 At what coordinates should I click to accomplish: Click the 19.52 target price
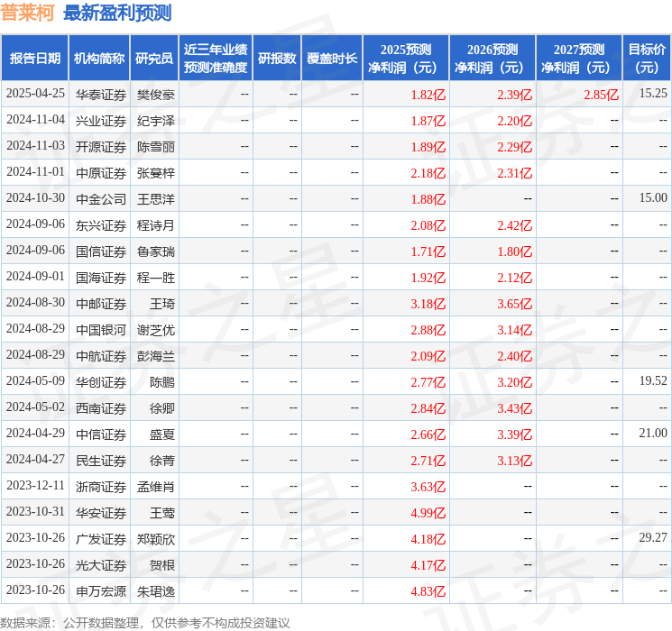653,380
